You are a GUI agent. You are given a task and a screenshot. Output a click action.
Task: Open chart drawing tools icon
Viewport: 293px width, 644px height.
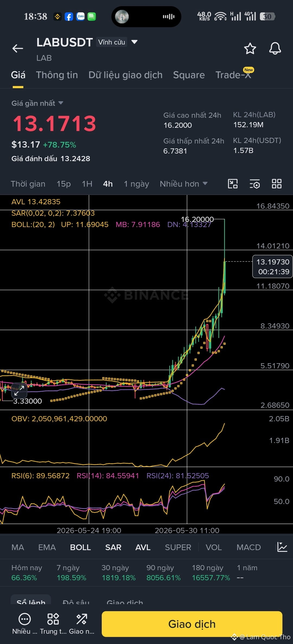click(233, 184)
